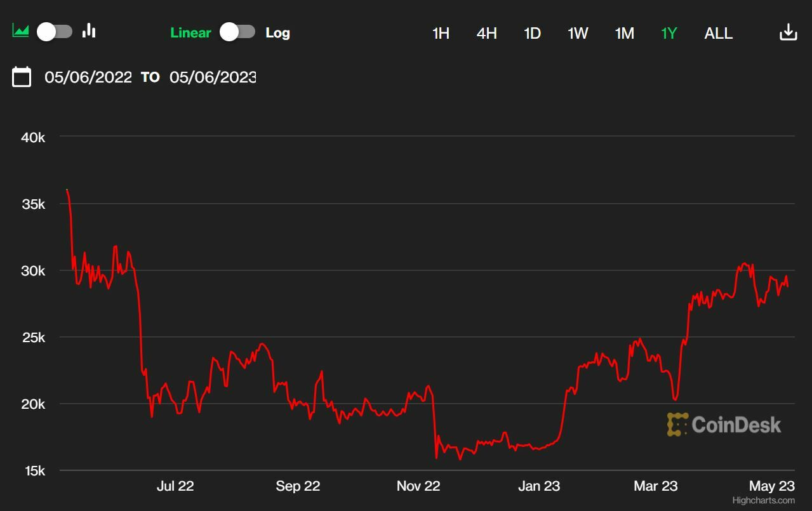Select the Linear scale label
The height and width of the screenshot is (511, 812).
coord(190,33)
